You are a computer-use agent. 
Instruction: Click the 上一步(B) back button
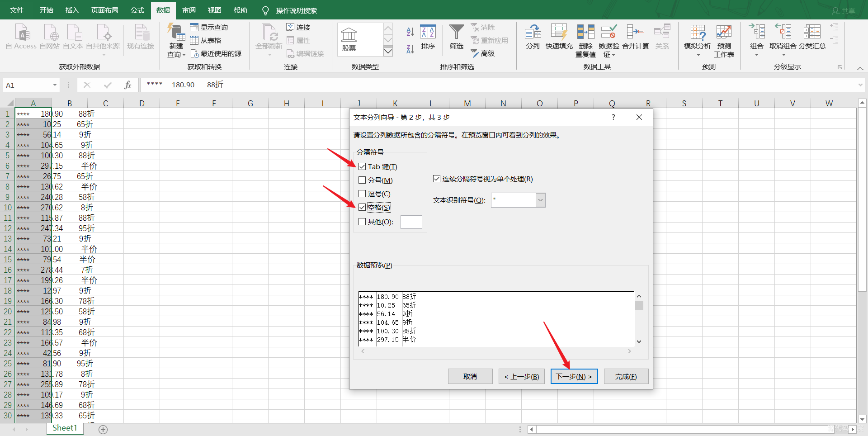click(522, 376)
